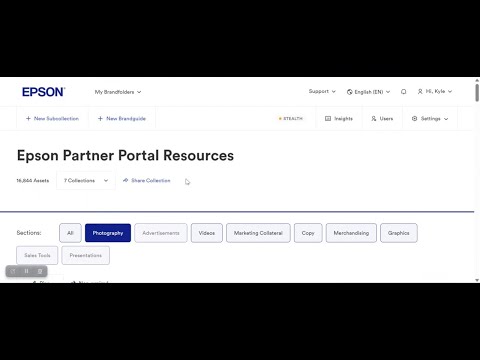Click the scrollbar down arrow
The width and height of the screenshot is (480, 360).
click(x=477, y=280)
